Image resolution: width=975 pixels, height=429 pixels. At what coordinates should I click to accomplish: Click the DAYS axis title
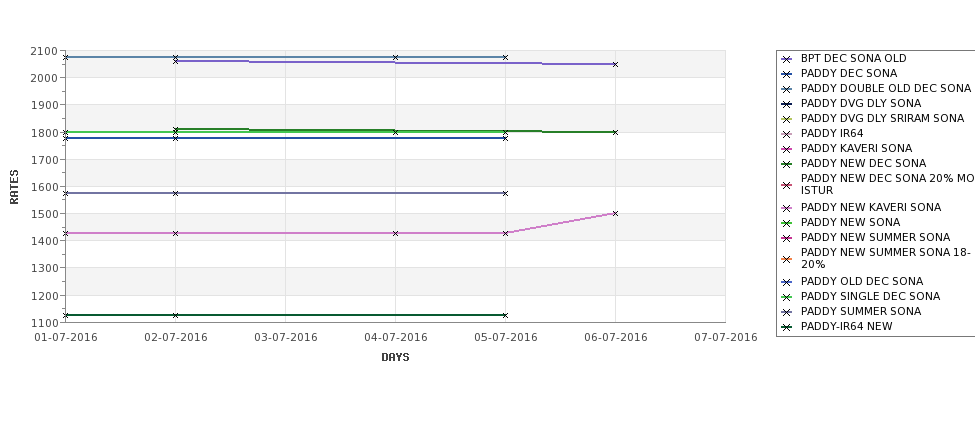(395, 357)
